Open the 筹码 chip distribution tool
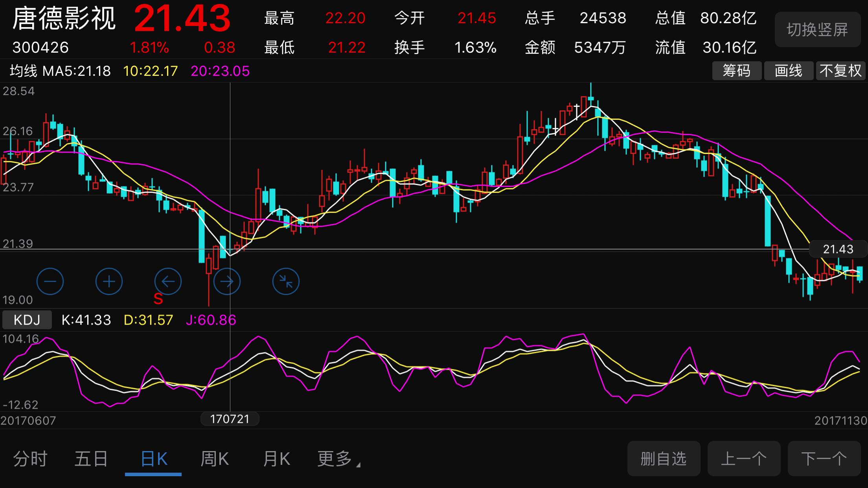The width and height of the screenshot is (868, 488). [x=737, y=71]
